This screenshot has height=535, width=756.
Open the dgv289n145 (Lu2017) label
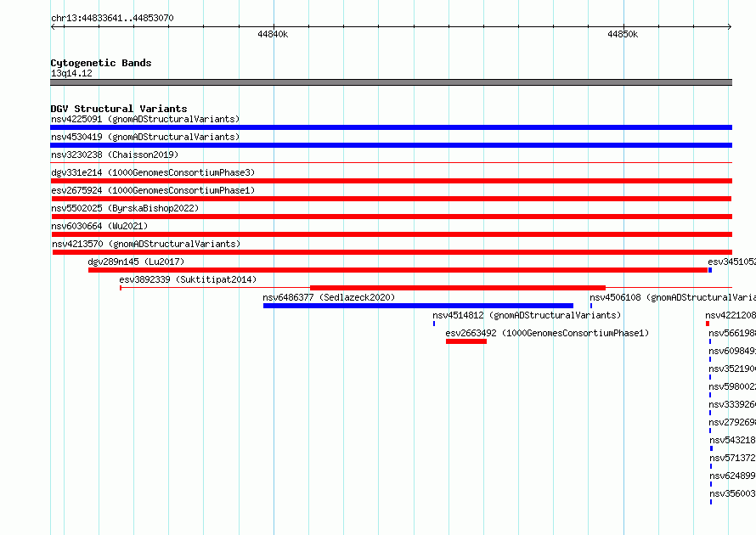136,262
